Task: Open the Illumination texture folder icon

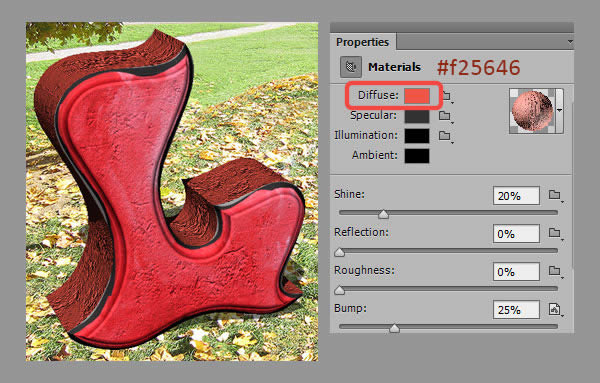Action: tap(445, 135)
